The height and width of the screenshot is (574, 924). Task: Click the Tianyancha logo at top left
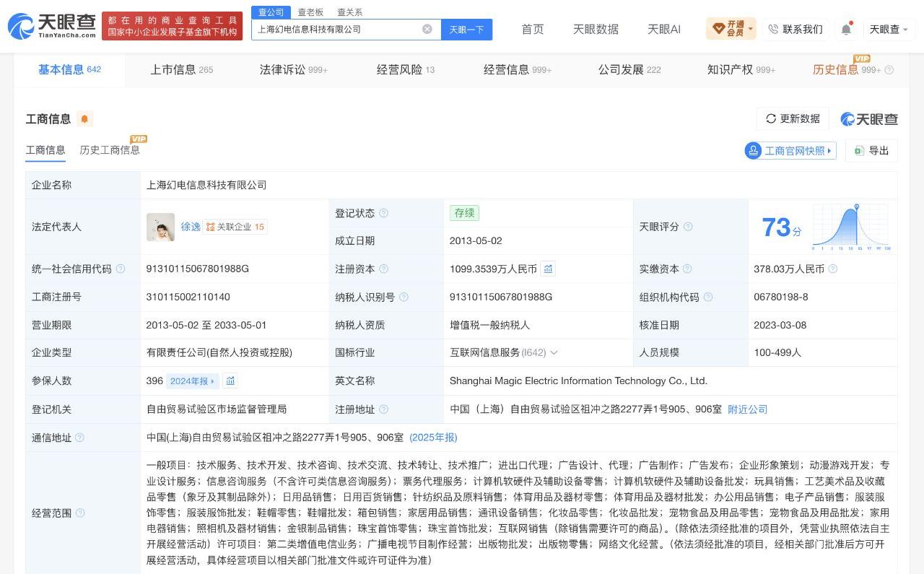pos(52,26)
